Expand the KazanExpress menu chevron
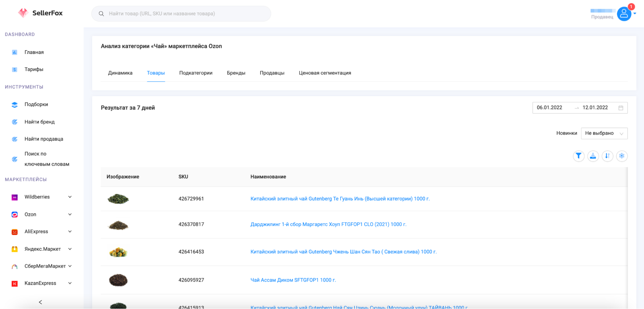Screen dimensions: 644x309 tap(70, 283)
